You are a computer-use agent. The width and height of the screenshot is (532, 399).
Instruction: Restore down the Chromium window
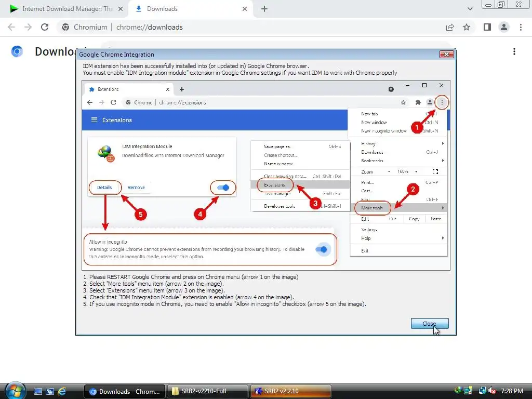(501, 4)
